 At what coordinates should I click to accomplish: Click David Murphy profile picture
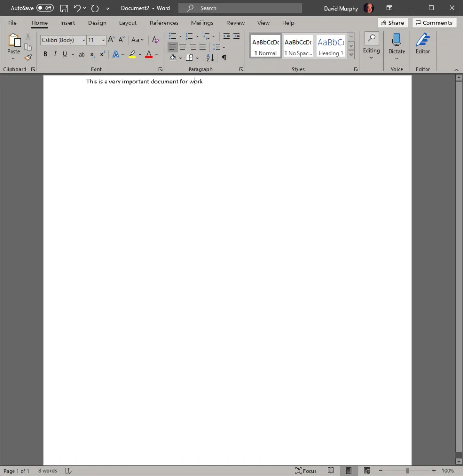click(368, 8)
